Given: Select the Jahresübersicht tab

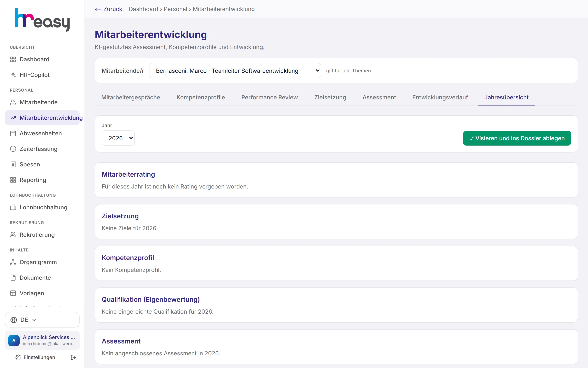Looking at the screenshot, I should [506, 97].
